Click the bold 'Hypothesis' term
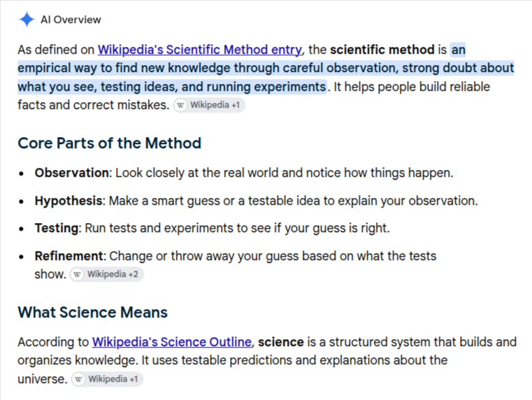This screenshot has height=400, width=532. click(x=69, y=201)
